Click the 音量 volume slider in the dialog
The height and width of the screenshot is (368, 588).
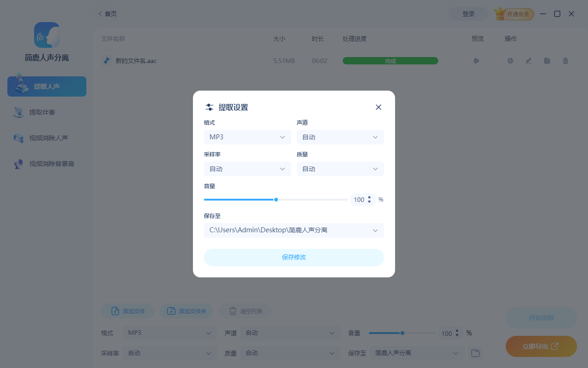click(276, 199)
